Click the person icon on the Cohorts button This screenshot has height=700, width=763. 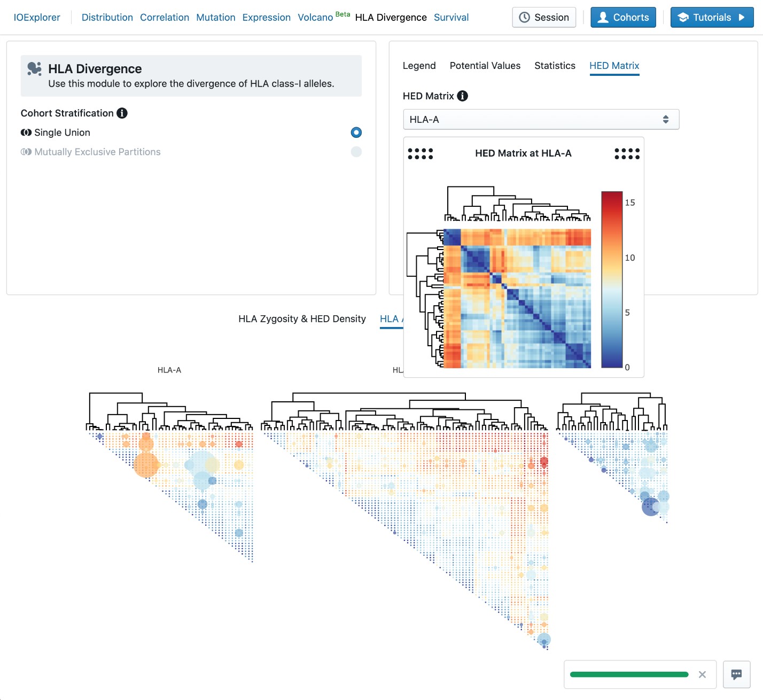coord(604,17)
